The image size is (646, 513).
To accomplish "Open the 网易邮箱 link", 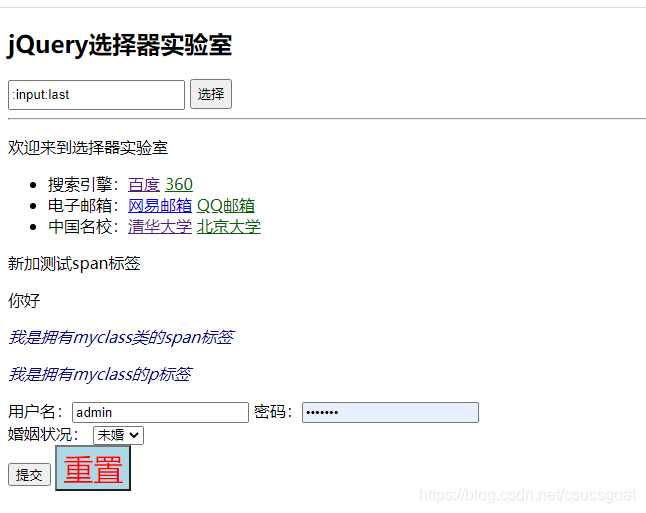I will tap(160, 205).
